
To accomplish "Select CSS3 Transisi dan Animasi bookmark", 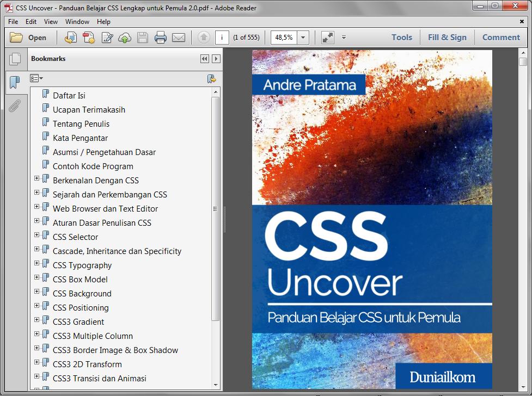I will (x=100, y=379).
